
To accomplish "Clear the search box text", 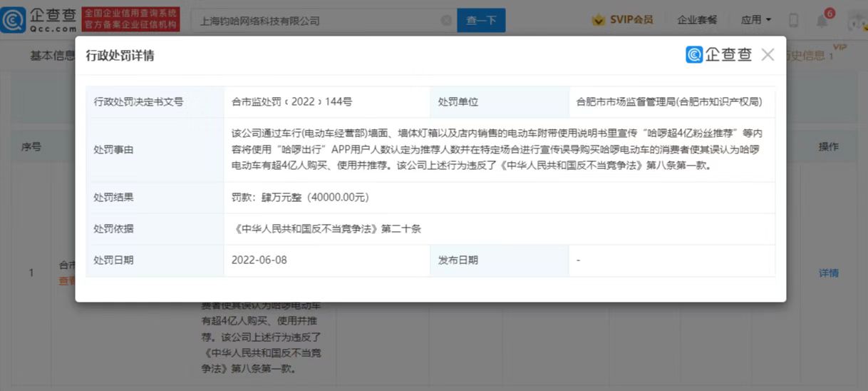I will (446, 21).
